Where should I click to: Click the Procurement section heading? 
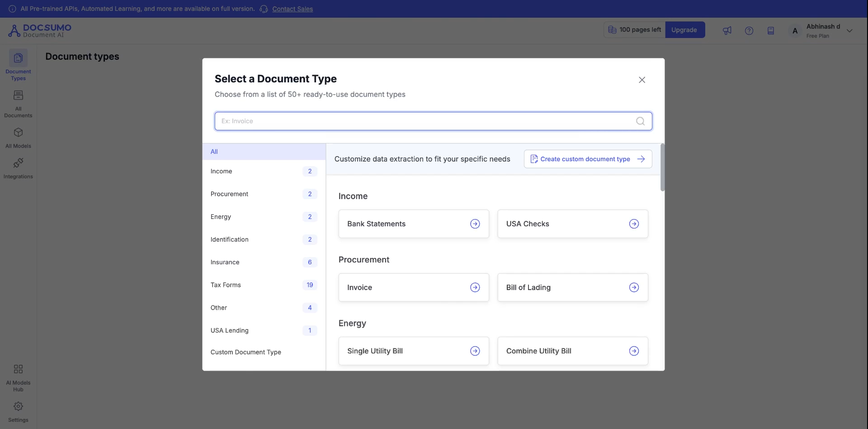point(364,260)
